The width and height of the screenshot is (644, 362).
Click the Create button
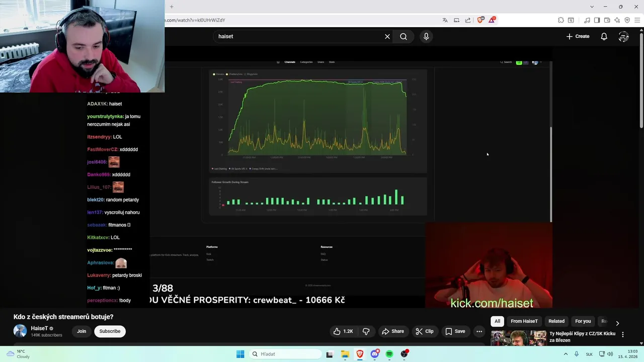tap(578, 36)
